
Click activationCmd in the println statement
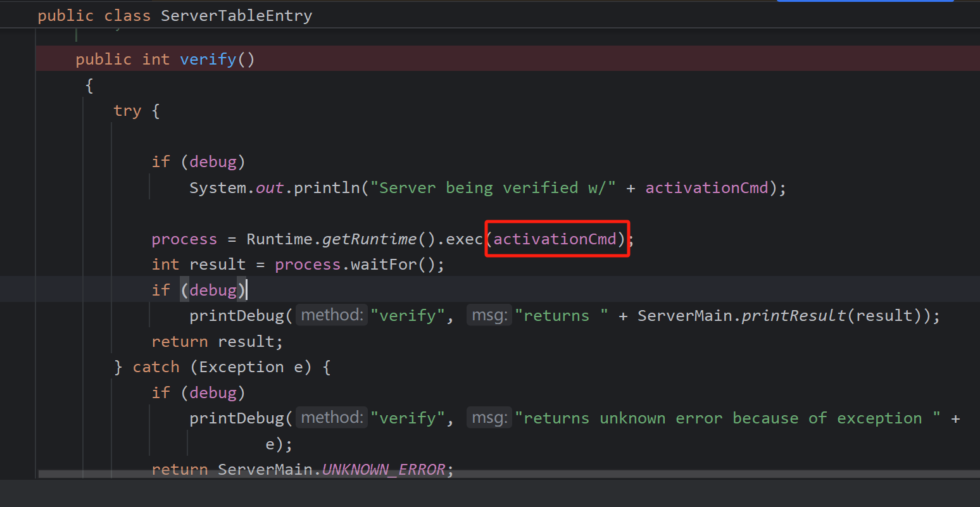point(707,188)
